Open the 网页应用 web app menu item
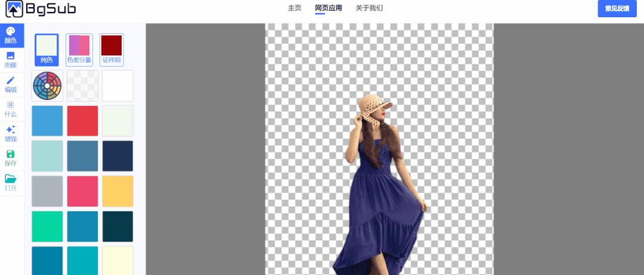The height and width of the screenshot is (275, 644). click(328, 8)
